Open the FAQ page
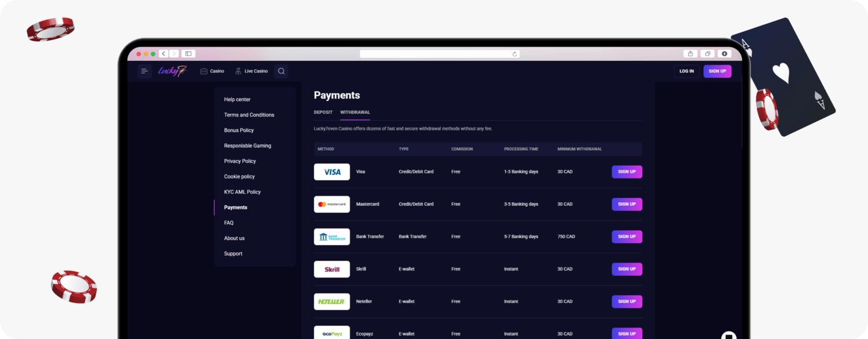Viewport: 868px width, 339px height. coord(229,223)
